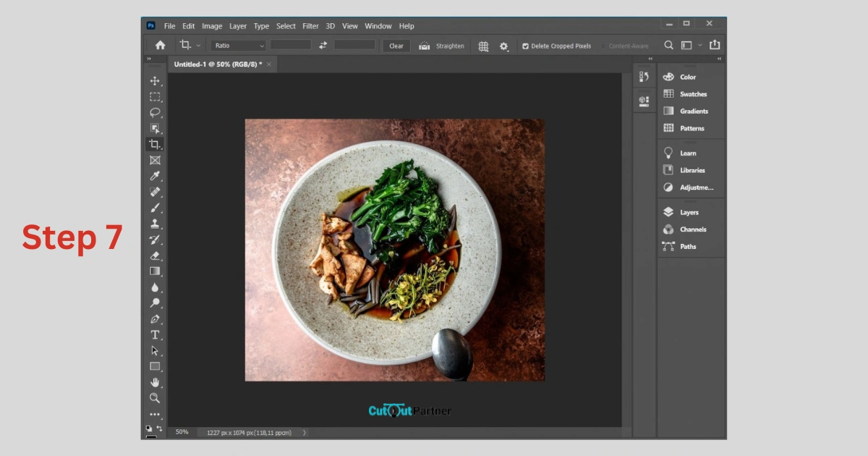This screenshot has width=868, height=456.
Task: Choose the Eraser tool
Action: click(155, 256)
